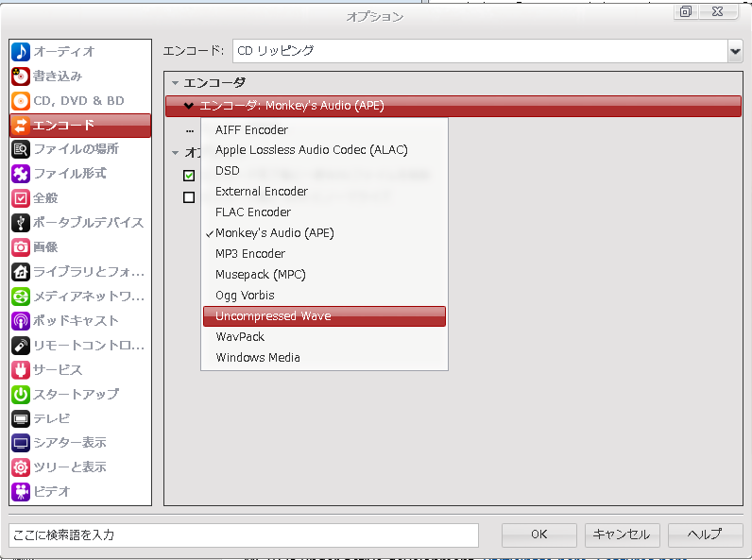Open the File Location category icon

click(x=21, y=149)
